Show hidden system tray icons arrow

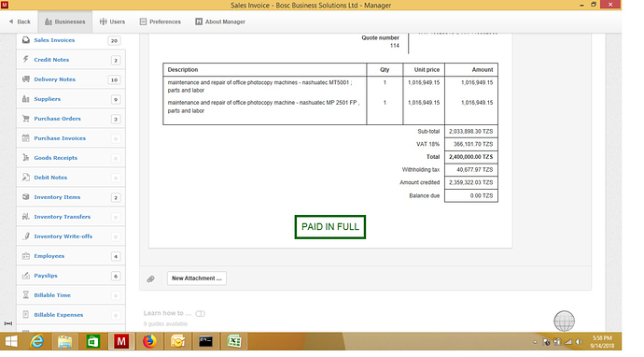pos(535,342)
